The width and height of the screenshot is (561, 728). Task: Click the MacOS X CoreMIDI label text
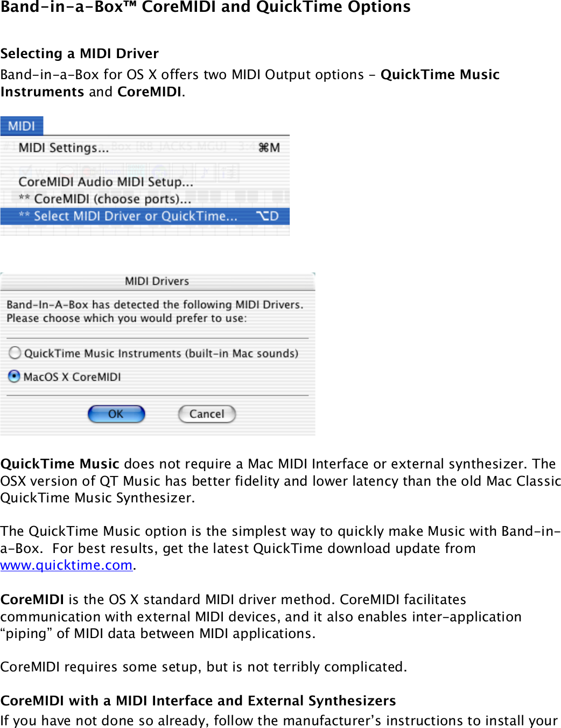pos(72,377)
